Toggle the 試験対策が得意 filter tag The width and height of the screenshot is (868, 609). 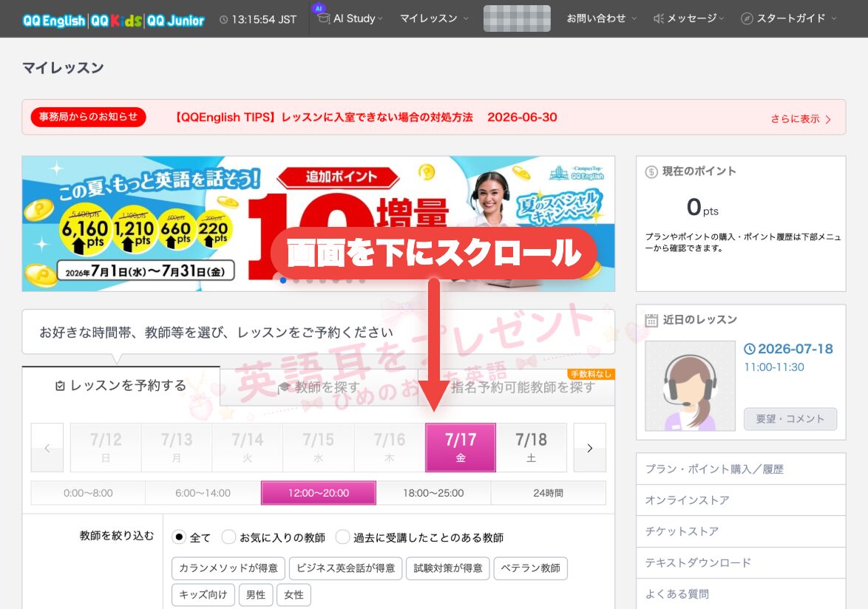click(448, 568)
